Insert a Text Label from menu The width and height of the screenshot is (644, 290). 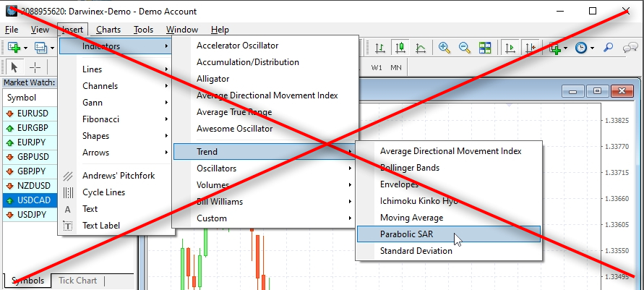pyautogui.click(x=116, y=226)
